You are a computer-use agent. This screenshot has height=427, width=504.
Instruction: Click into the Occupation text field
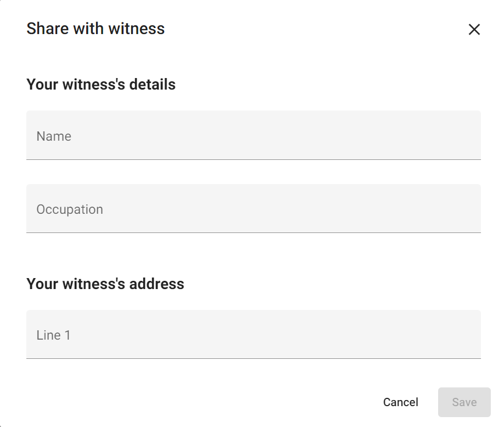tap(253, 208)
